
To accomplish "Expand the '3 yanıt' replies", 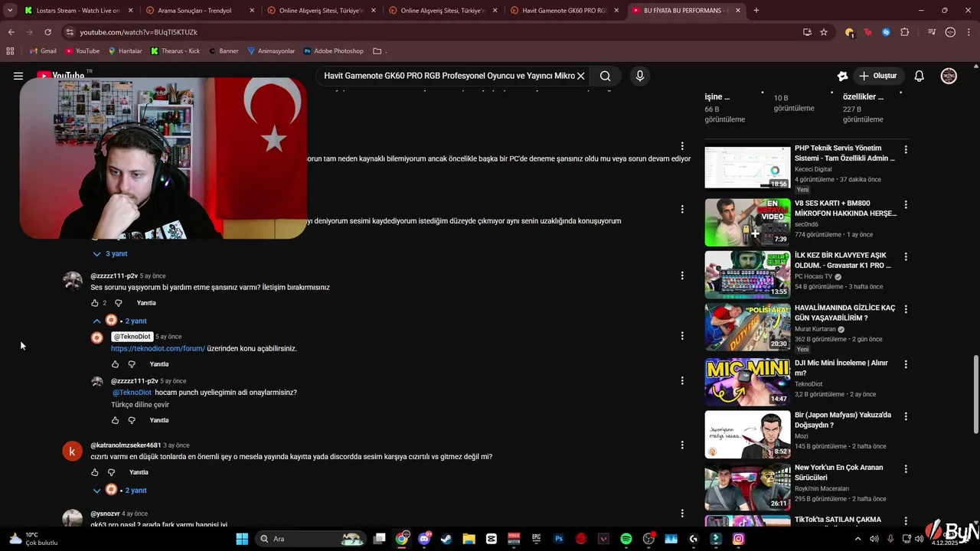I will tap(109, 253).
